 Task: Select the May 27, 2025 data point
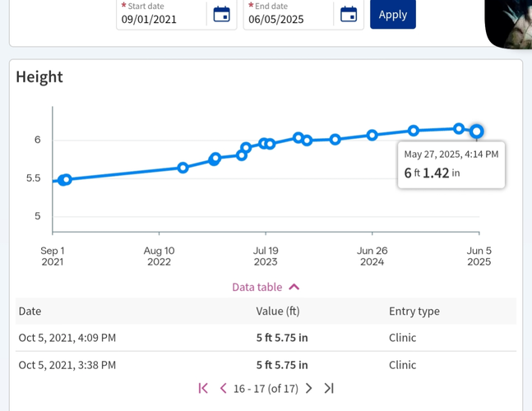click(477, 132)
